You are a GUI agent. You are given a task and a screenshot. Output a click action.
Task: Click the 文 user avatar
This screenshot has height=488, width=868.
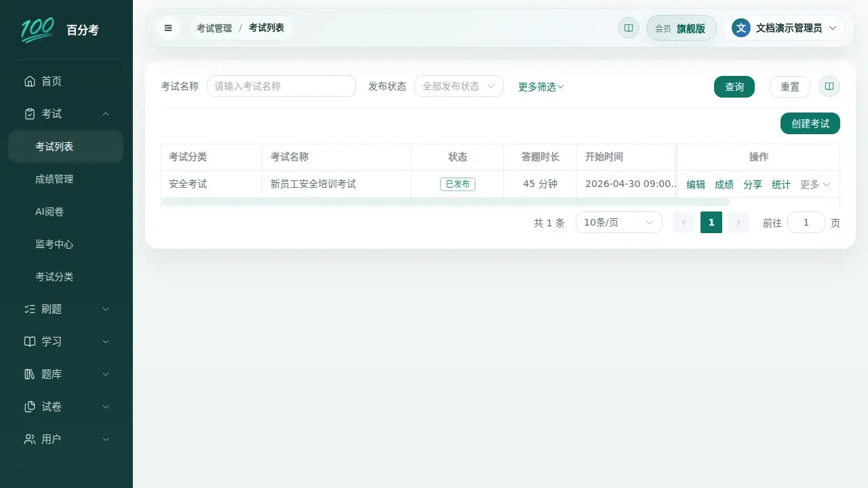[741, 28]
